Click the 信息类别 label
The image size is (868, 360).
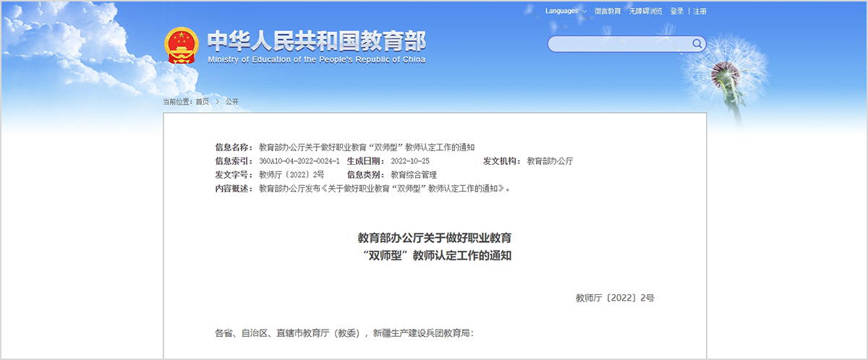click(x=367, y=175)
